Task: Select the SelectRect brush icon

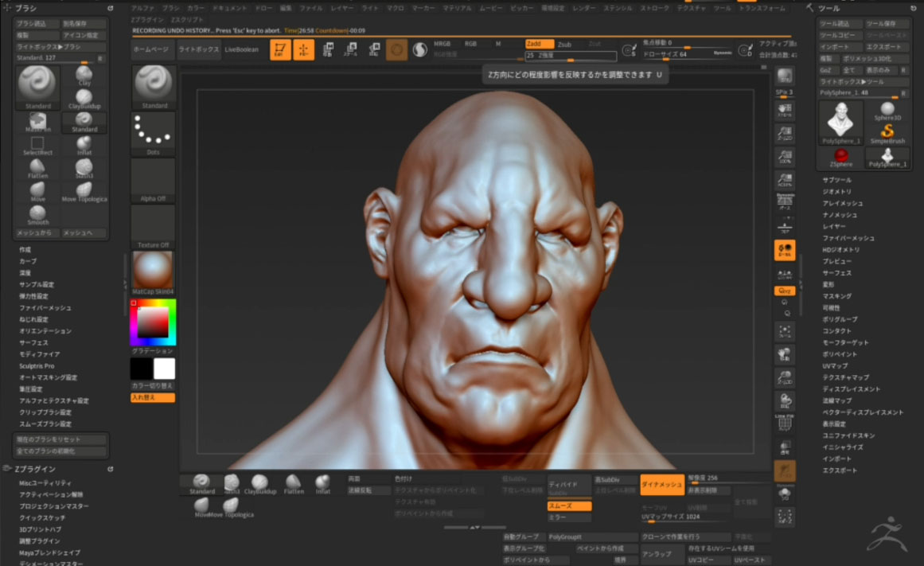Action: pos(37,143)
